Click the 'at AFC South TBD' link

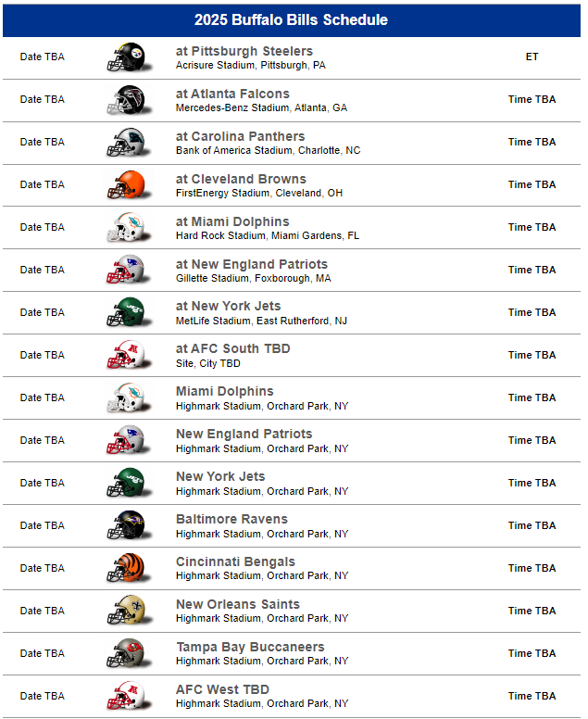click(x=232, y=348)
